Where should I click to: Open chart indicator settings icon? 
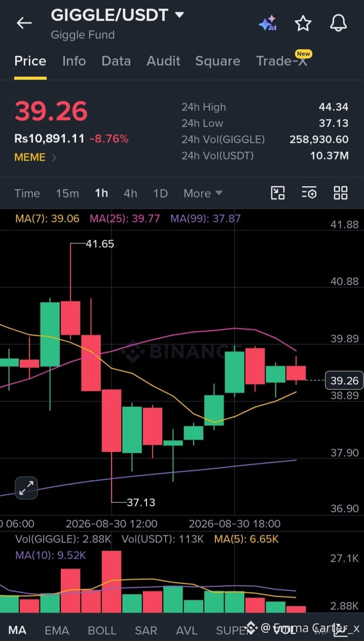[x=309, y=193]
